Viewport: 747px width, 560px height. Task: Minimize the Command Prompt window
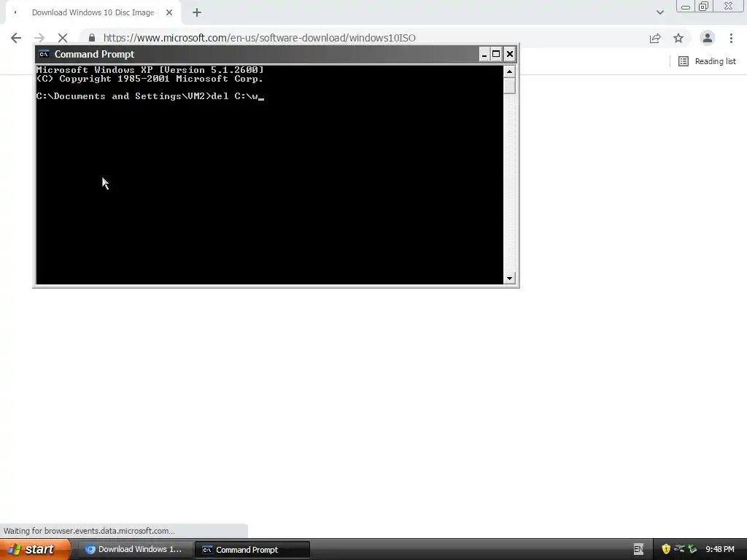pos(484,54)
